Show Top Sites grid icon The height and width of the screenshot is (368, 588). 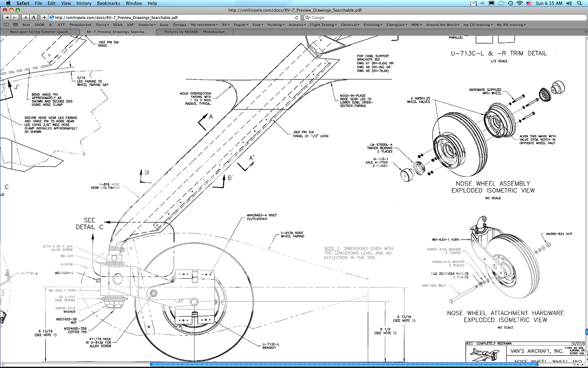(x=15, y=25)
